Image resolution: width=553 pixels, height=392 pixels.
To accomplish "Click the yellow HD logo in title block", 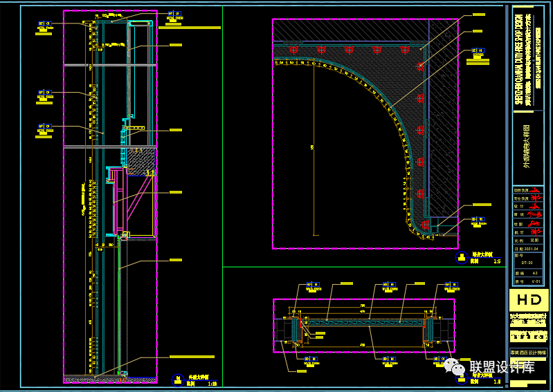I will point(528,301).
